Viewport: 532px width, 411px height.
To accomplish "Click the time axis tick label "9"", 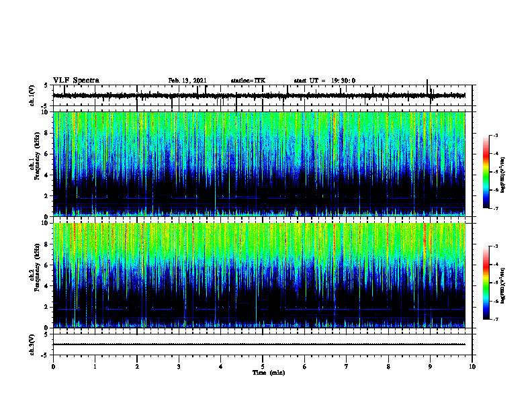I will (x=430, y=367).
